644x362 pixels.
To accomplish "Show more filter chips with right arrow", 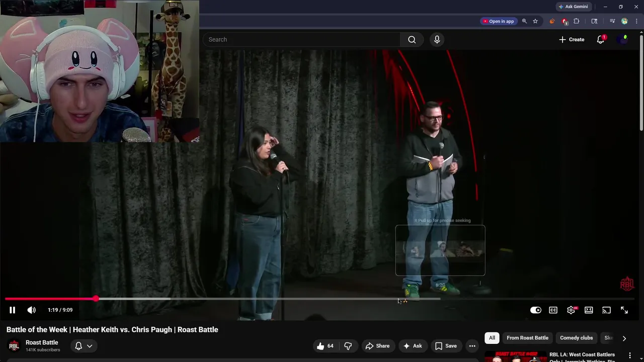I will 624,338.
